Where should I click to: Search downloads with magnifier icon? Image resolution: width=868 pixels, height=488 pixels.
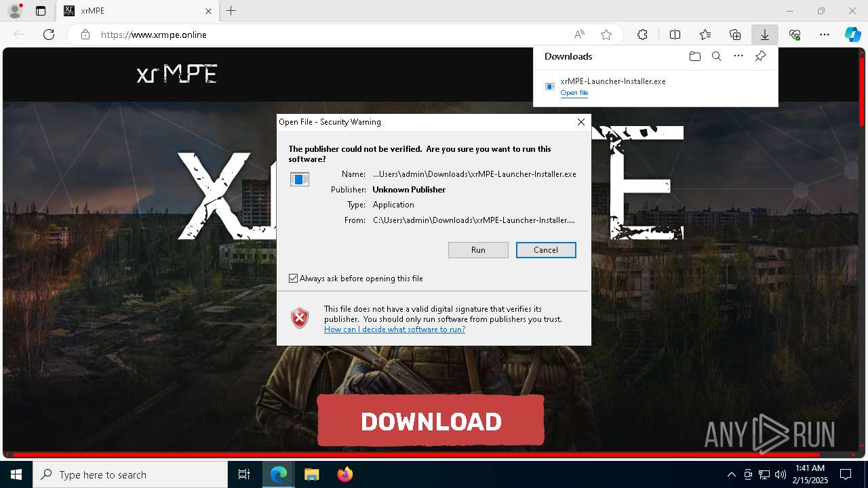(x=716, y=56)
